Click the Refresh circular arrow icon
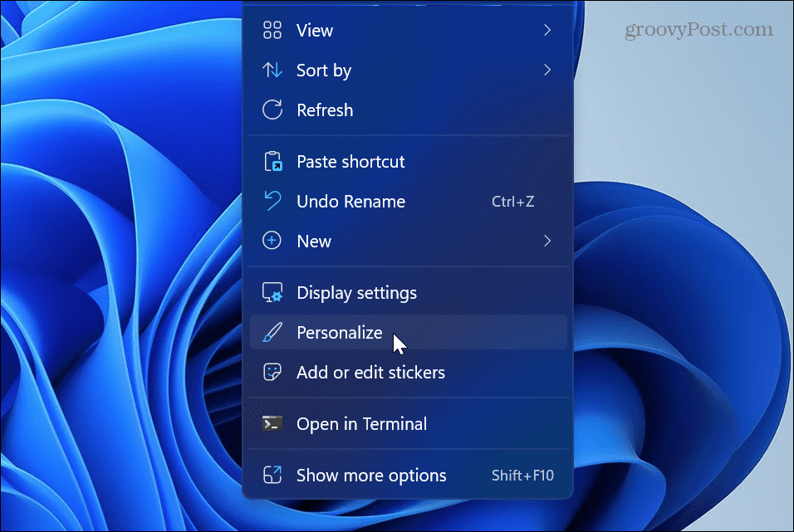This screenshot has width=794, height=532. tap(272, 110)
